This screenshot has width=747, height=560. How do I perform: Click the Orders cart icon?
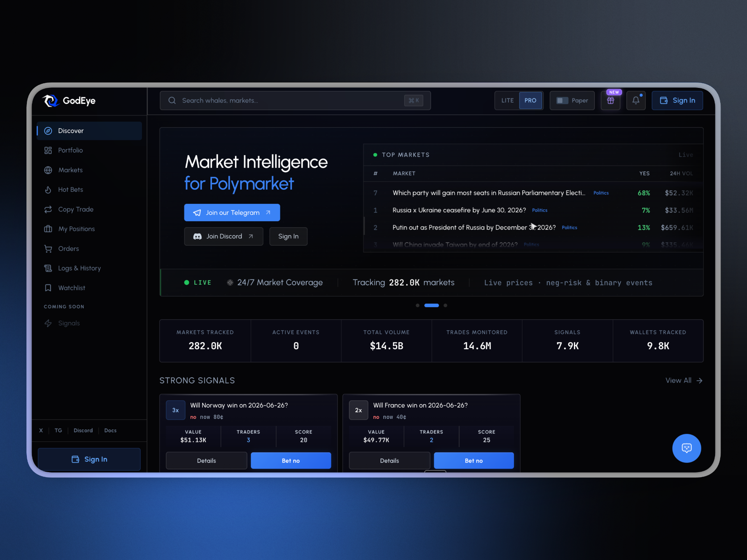pyautogui.click(x=48, y=248)
